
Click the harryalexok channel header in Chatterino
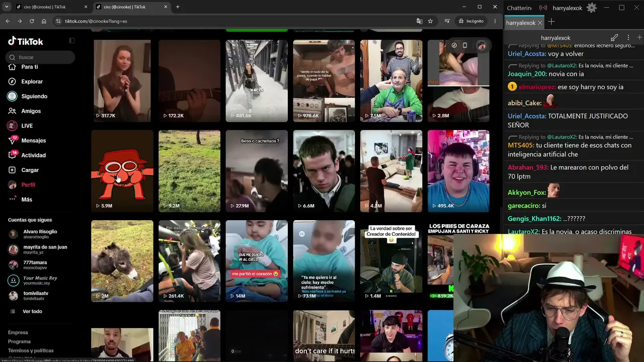point(555,38)
